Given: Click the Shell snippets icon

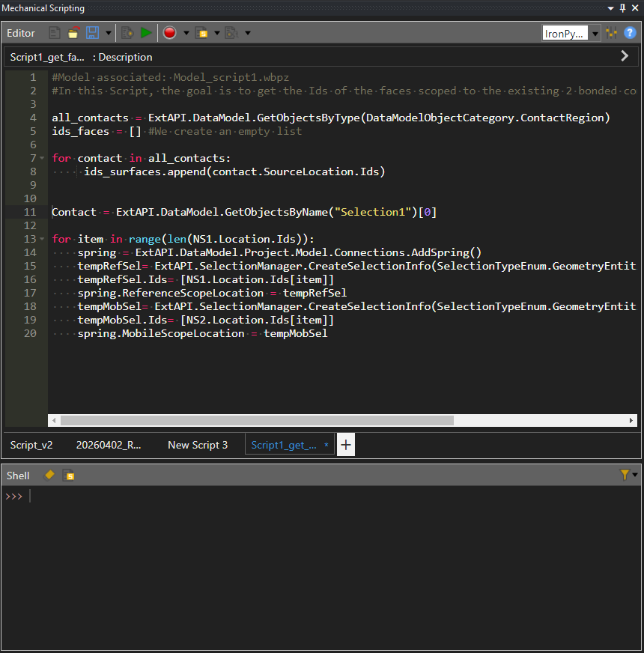Looking at the screenshot, I should [x=68, y=476].
